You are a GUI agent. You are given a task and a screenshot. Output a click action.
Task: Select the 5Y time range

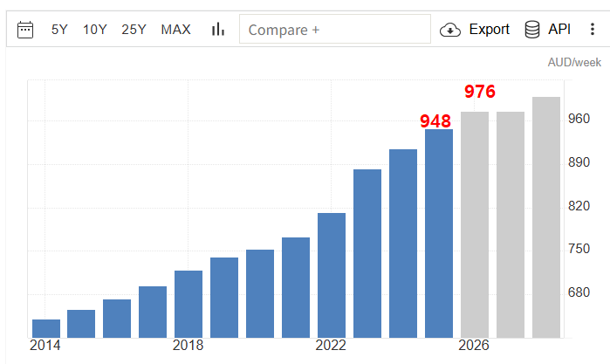(59, 30)
